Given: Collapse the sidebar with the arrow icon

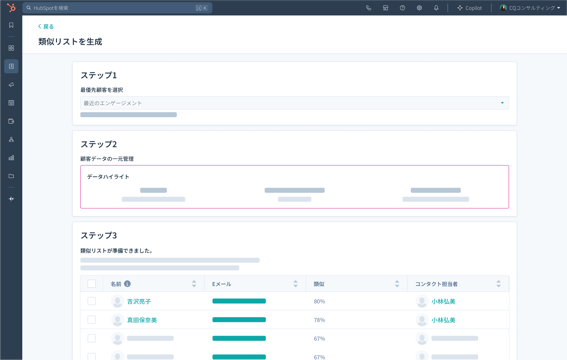Looking at the screenshot, I should [x=11, y=199].
